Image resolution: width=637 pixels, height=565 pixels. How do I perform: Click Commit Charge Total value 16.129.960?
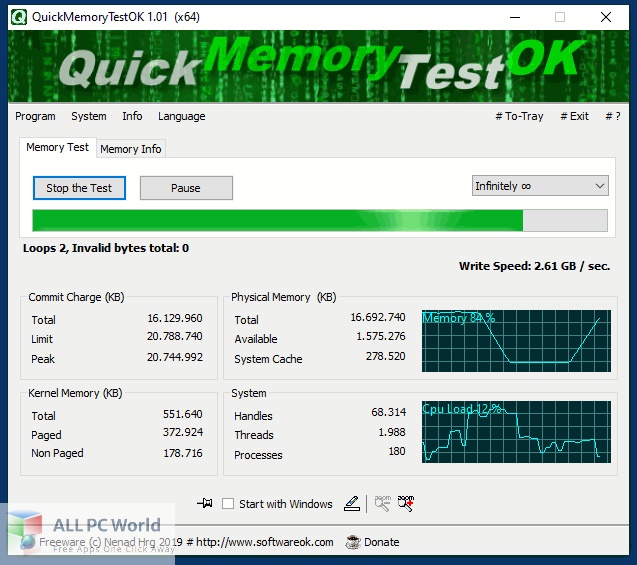point(175,318)
